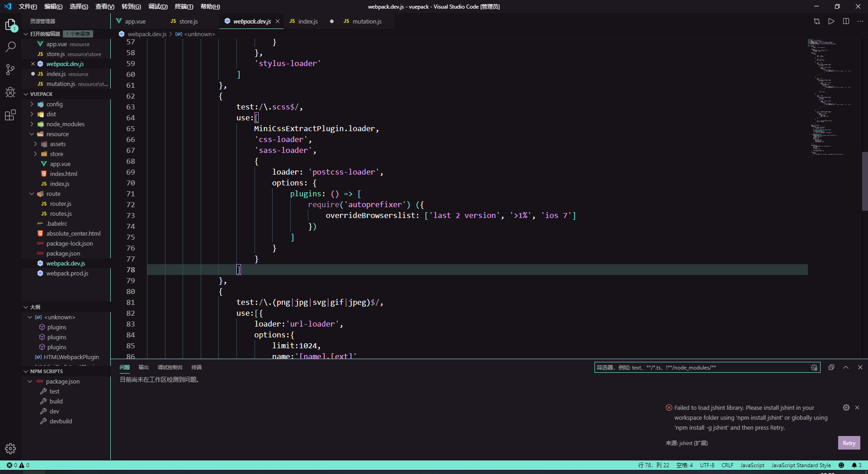Split the editor using the split icon

pos(846,21)
